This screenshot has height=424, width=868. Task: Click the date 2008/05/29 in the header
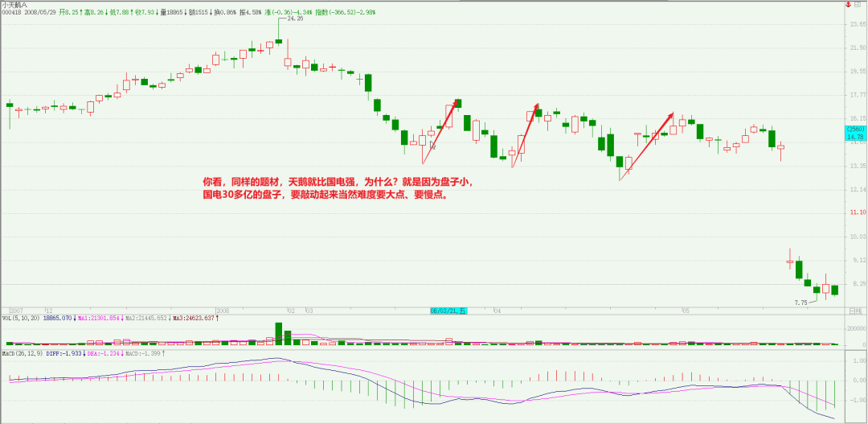39,10
